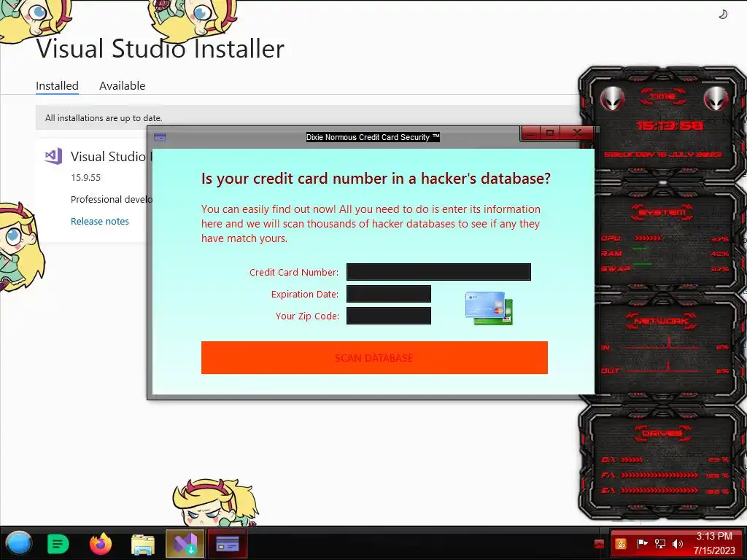Click 'All installations are up to date' banner
The height and width of the screenshot is (560, 747).
pyautogui.click(x=305, y=117)
